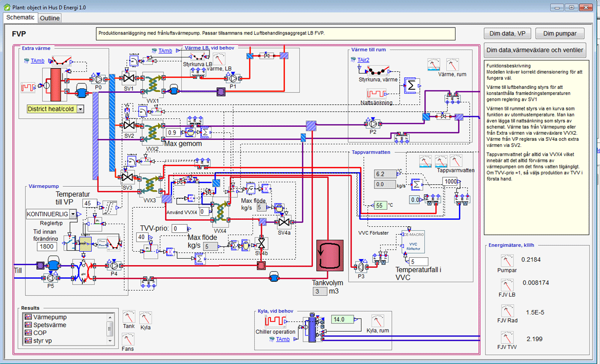Select the Schematic tab
Image resolution: width=600 pixels, height=364 pixels.
pos(20,17)
